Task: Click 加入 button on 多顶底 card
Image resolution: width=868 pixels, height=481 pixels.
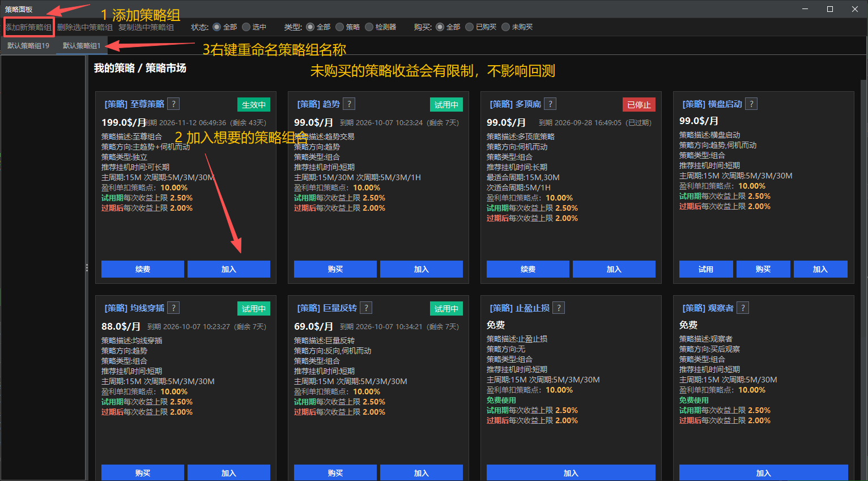Action: coord(614,269)
